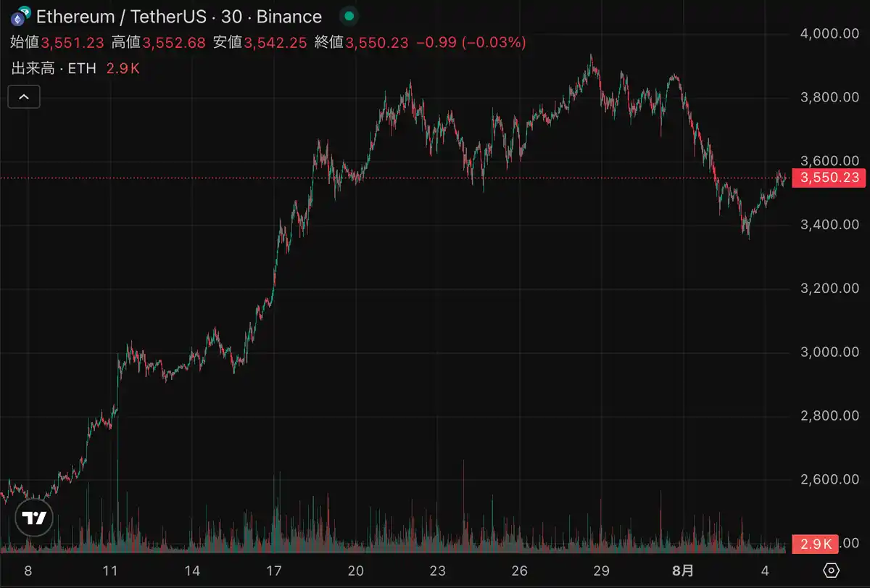The image size is (870, 588).
Task: Click the 17 date marker on timeline
Action: [x=273, y=571]
